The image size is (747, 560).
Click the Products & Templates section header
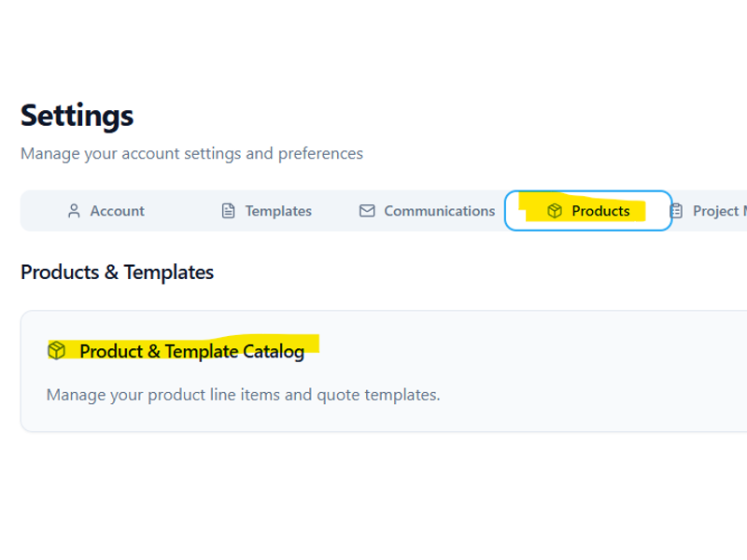tap(118, 272)
